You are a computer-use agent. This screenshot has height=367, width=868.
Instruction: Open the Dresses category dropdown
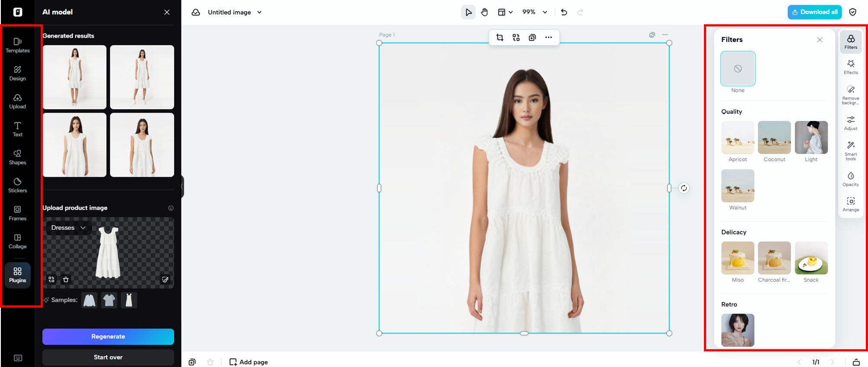click(x=68, y=227)
